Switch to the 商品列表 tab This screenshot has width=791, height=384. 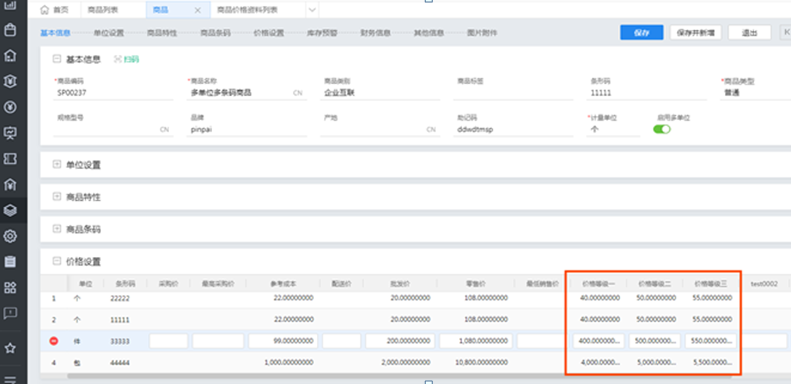102,10
